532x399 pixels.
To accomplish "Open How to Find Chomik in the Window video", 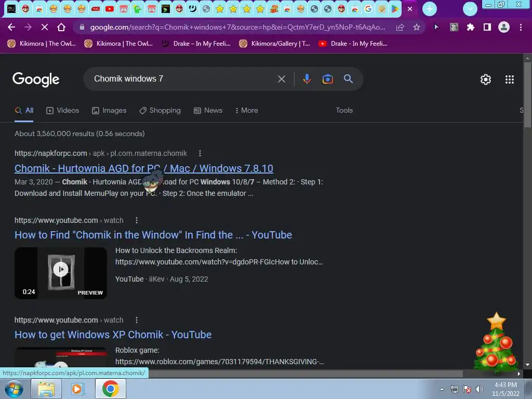I will (153, 235).
